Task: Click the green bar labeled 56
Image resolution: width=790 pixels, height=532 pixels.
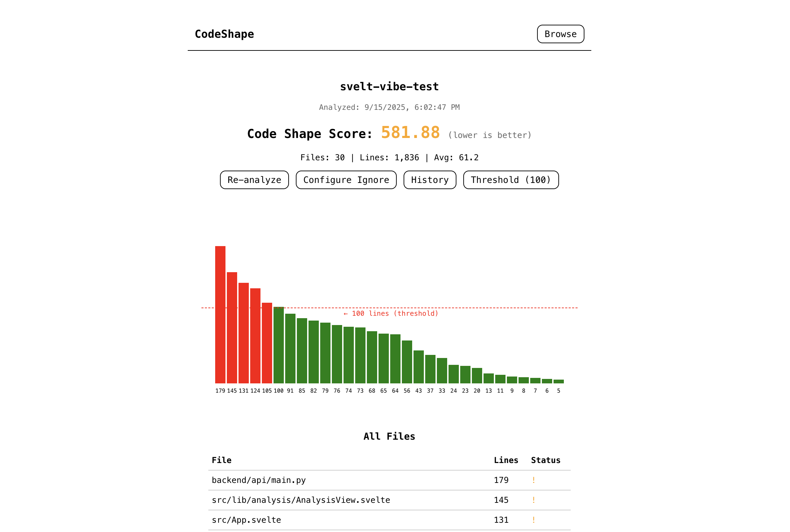Action: tap(407, 362)
